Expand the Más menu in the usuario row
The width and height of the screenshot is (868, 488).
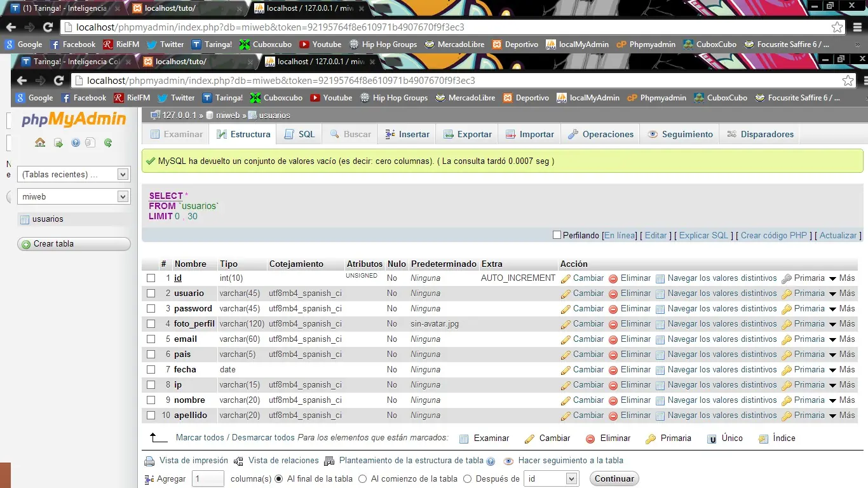(842, 294)
